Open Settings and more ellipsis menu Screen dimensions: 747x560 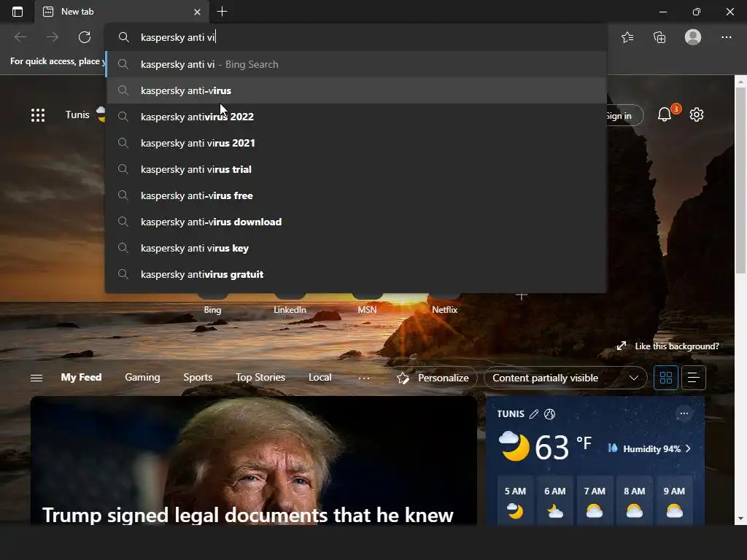click(x=726, y=37)
